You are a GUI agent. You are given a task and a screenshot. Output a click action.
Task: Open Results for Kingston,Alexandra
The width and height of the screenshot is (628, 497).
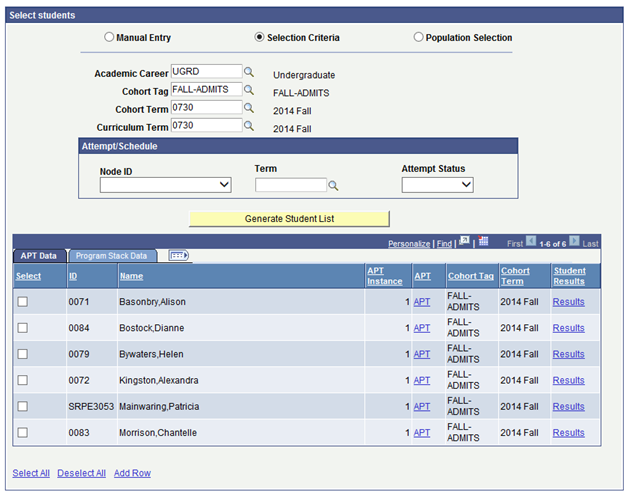point(568,380)
